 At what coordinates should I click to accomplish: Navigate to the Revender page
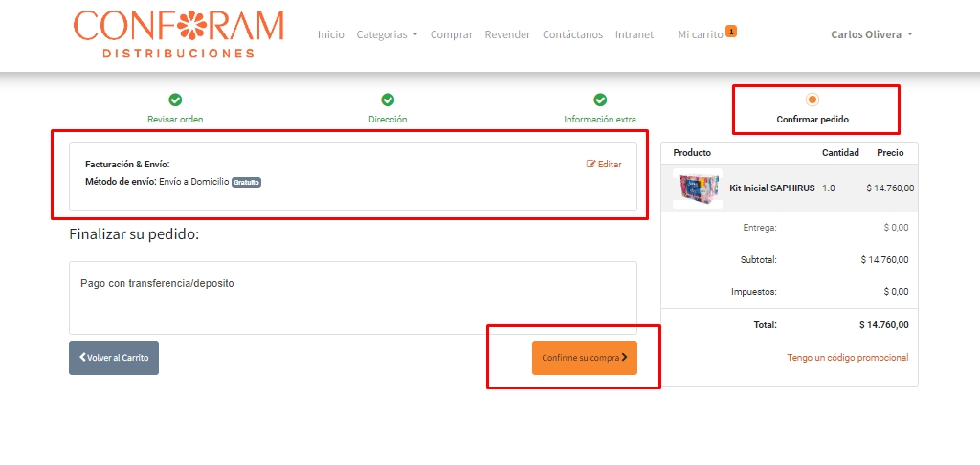[x=507, y=34]
